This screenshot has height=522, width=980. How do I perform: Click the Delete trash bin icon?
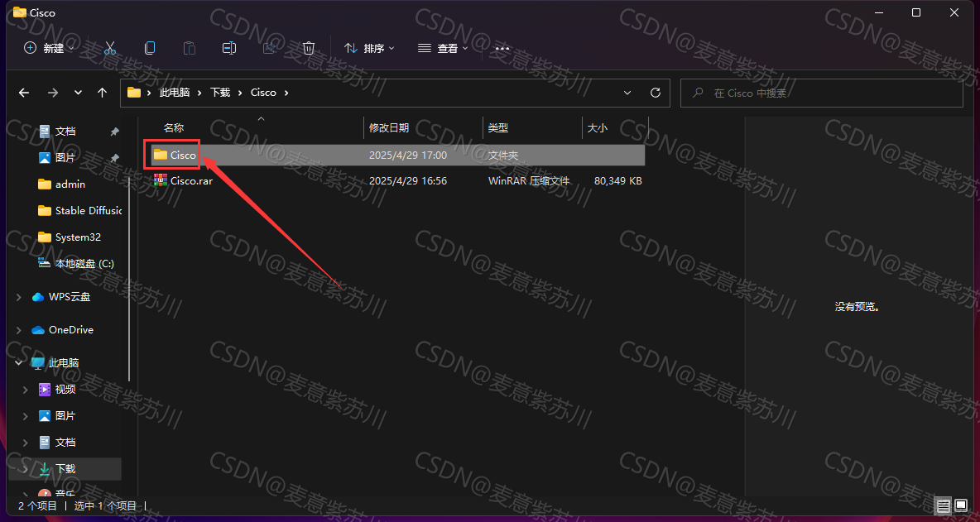[x=308, y=48]
